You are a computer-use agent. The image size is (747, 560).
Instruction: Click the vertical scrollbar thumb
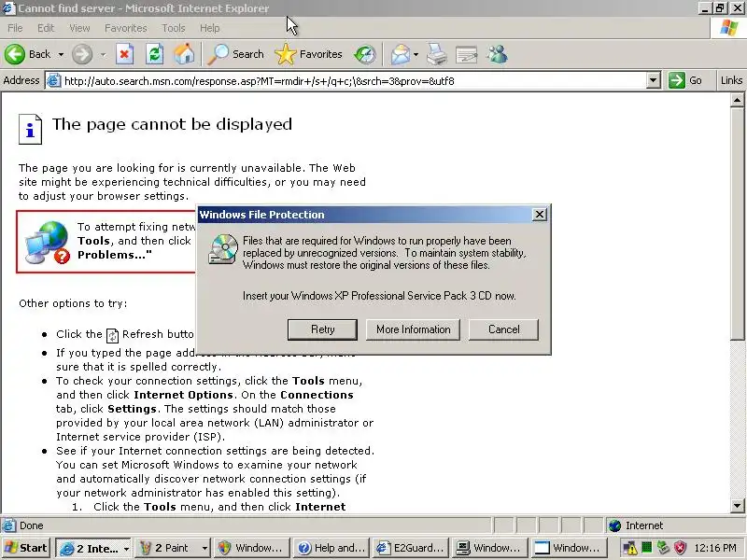(x=737, y=223)
